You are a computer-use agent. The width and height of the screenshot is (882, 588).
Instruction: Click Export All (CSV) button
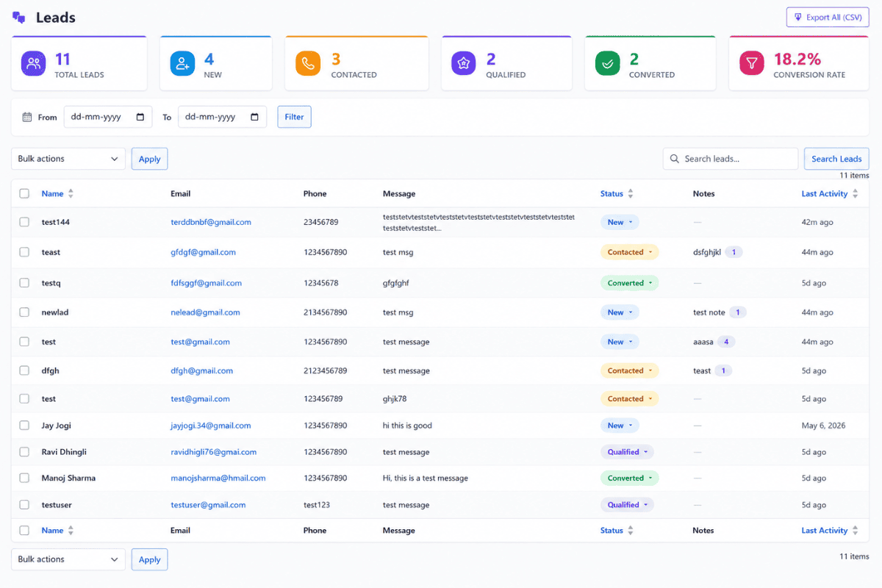[828, 18]
